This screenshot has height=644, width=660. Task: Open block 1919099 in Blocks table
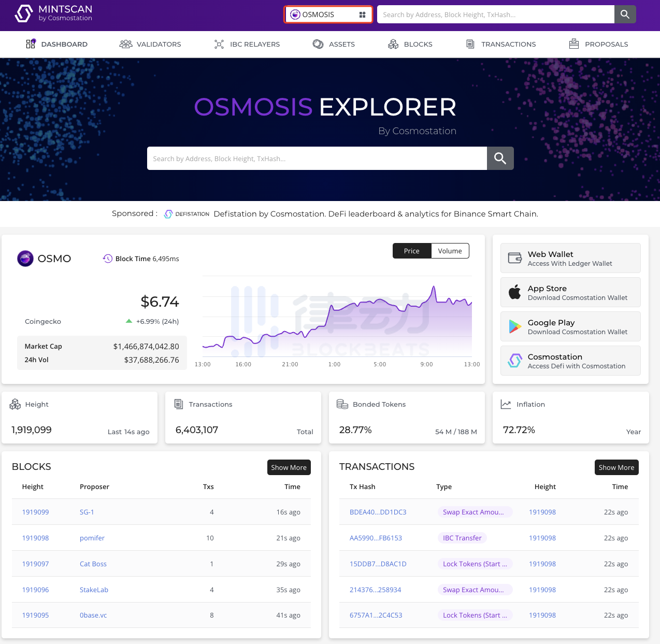tap(35, 512)
